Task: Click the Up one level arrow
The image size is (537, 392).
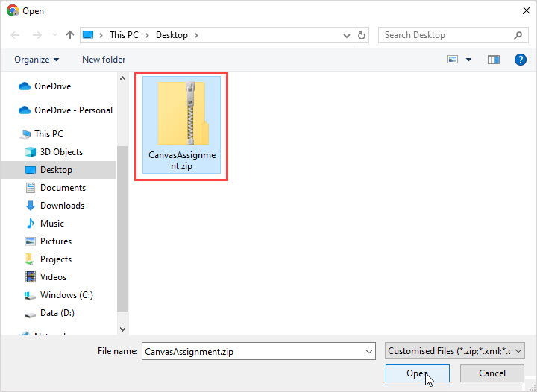Action: 69,35
